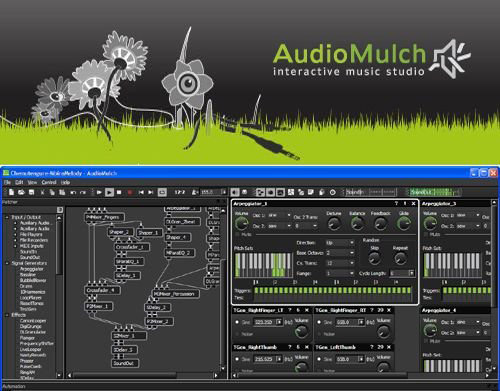
Task: Click the tempo input field in toolbar
Action: pyautogui.click(x=211, y=192)
